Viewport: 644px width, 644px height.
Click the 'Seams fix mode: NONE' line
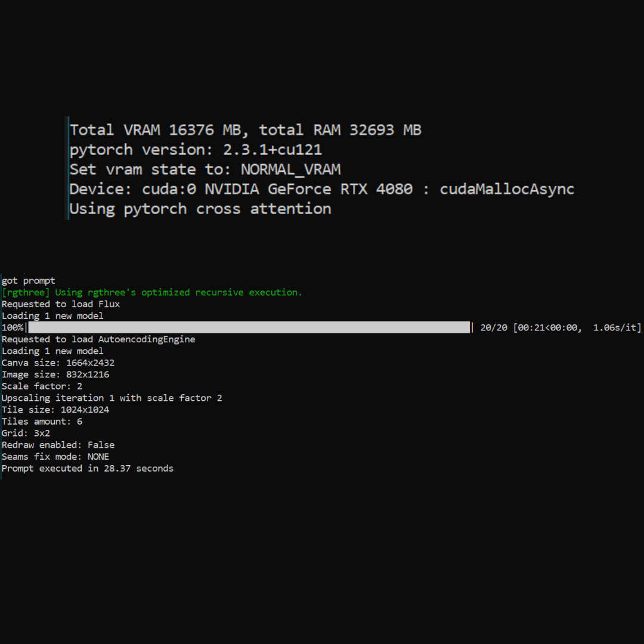55,457
